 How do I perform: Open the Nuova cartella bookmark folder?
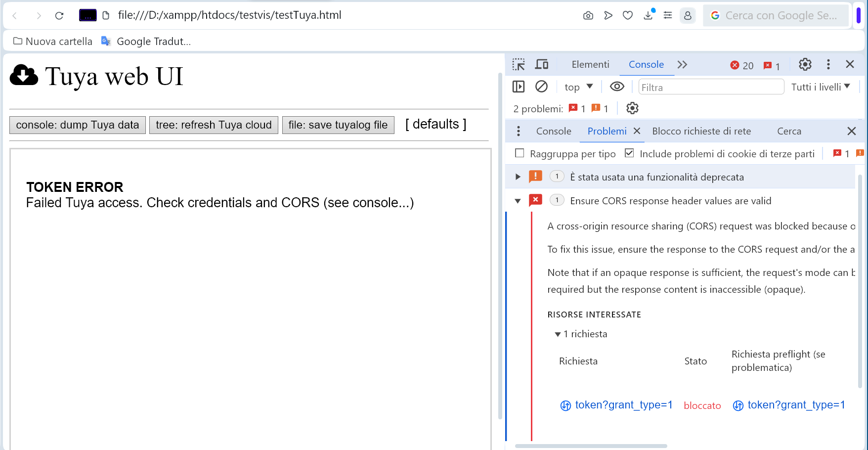[53, 42]
